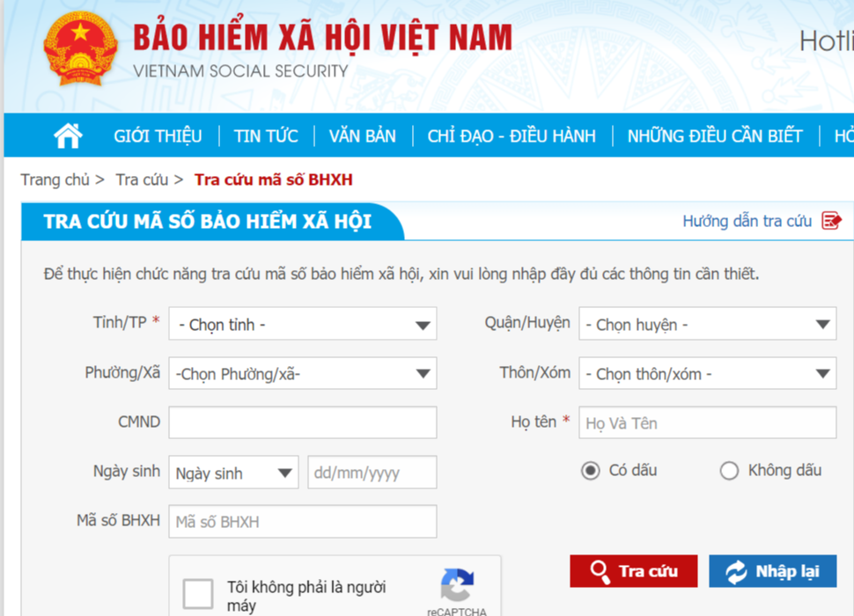Focus the dd/mm/yyyy date field

click(372, 473)
